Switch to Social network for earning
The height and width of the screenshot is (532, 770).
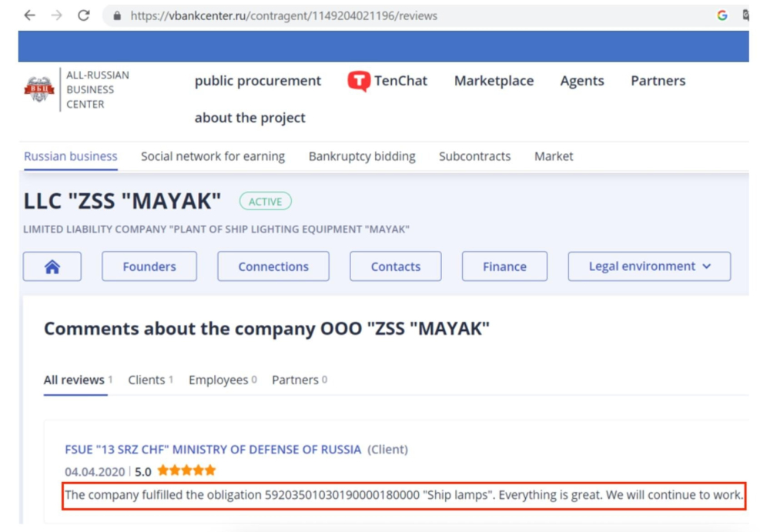coord(213,156)
